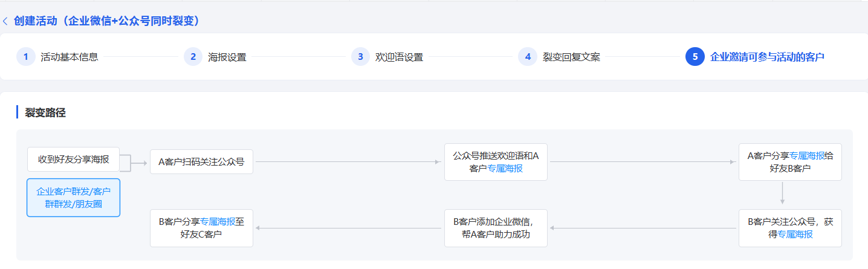Go to the 裂变回复文案 step
The width and height of the screenshot is (868, 269).
(571, 57)
